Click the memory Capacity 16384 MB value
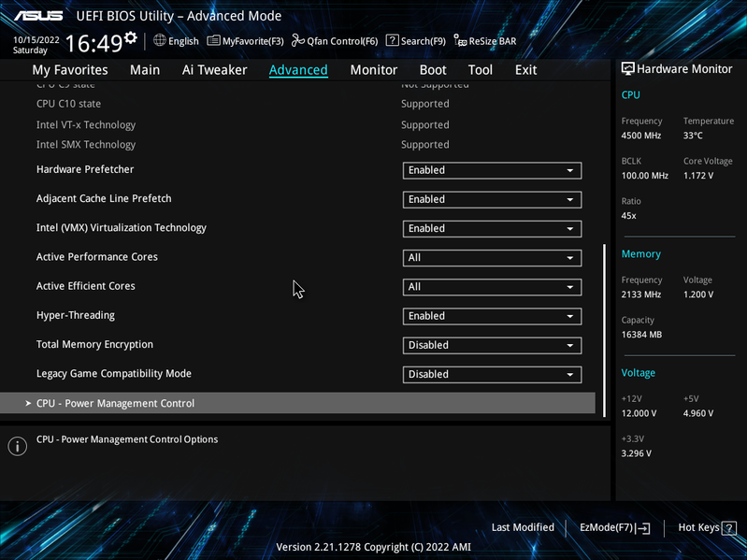The image size is (747, 560). point(641,335)
